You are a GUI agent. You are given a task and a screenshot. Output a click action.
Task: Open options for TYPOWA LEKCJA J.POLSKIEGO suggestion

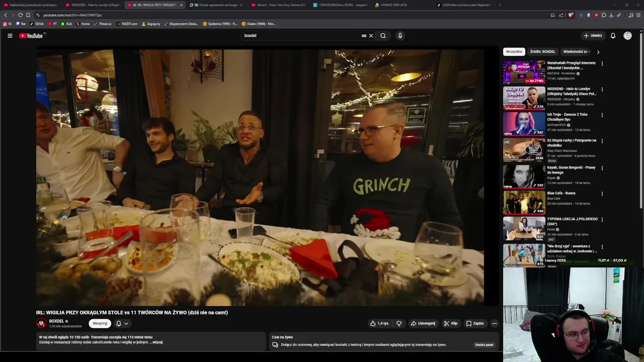coord(602,220)
